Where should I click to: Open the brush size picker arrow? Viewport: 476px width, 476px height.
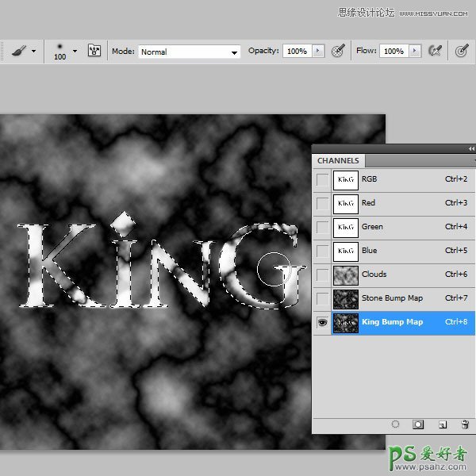pyautogui.click(x=75, y=51)
